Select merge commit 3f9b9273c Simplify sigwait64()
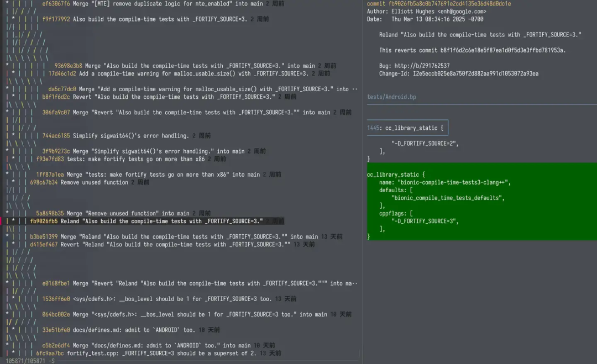This screenshot has width=597, height=364. coord(154,151)
